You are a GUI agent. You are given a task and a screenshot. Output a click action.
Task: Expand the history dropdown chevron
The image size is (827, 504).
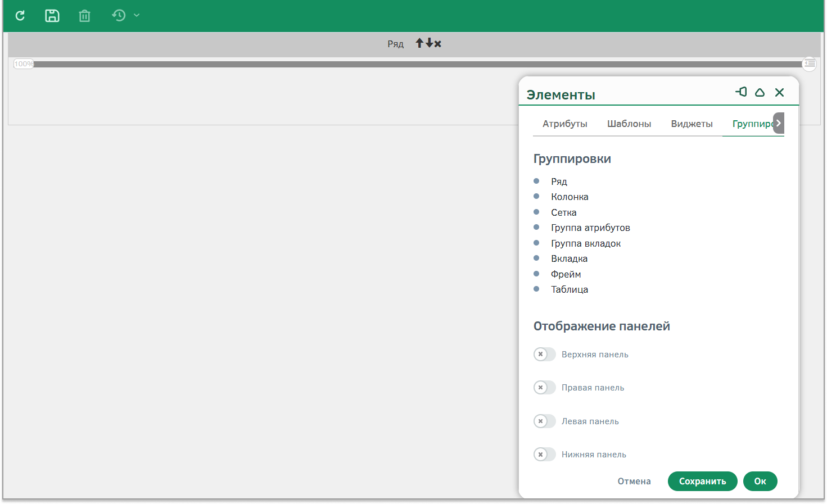[137, 15]
